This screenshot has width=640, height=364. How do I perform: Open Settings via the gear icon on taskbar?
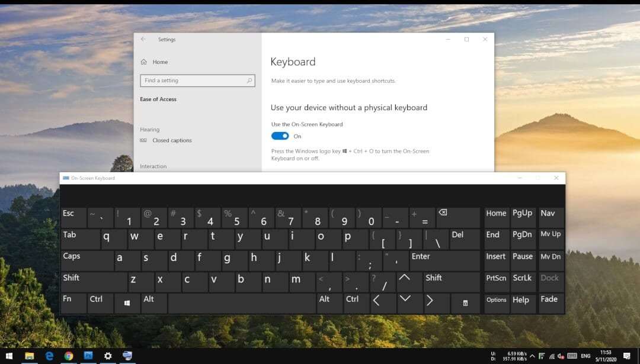click(108, 356)
